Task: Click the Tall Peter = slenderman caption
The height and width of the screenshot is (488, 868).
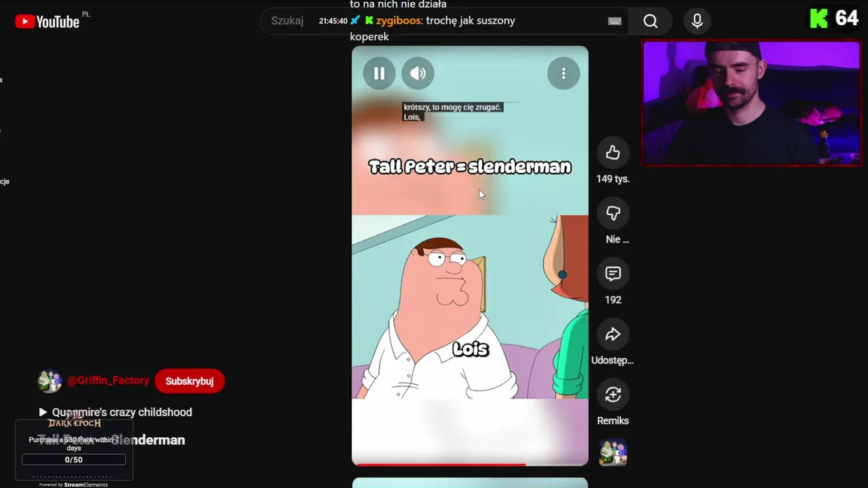Action: [x=470, y=167]
